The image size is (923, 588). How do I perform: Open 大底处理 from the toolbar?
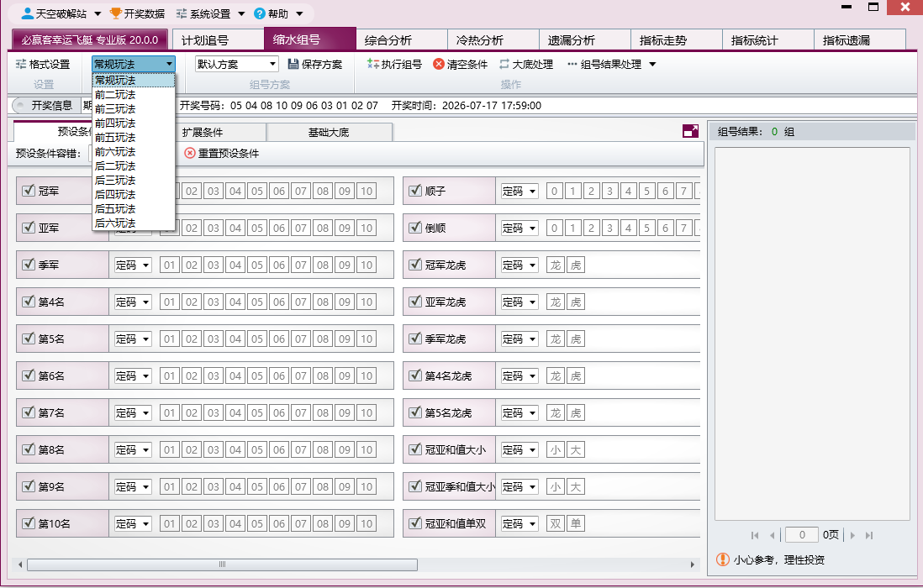[526, 64]
